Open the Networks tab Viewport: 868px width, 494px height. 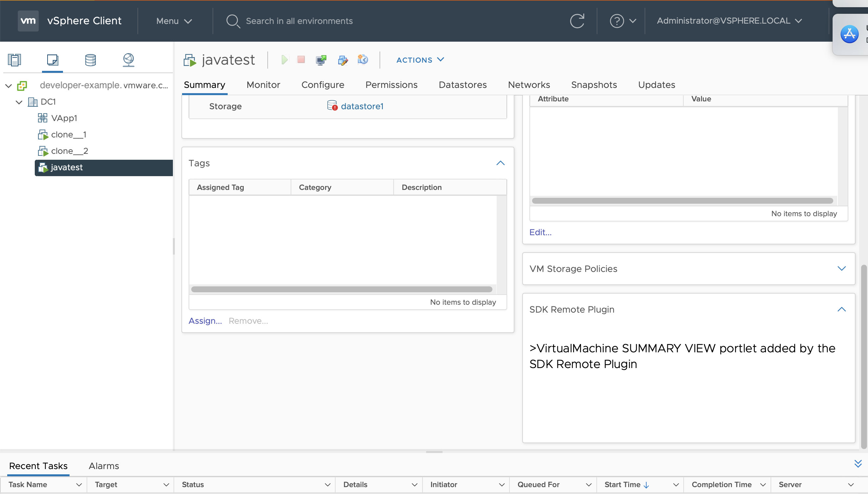(529, 85)
